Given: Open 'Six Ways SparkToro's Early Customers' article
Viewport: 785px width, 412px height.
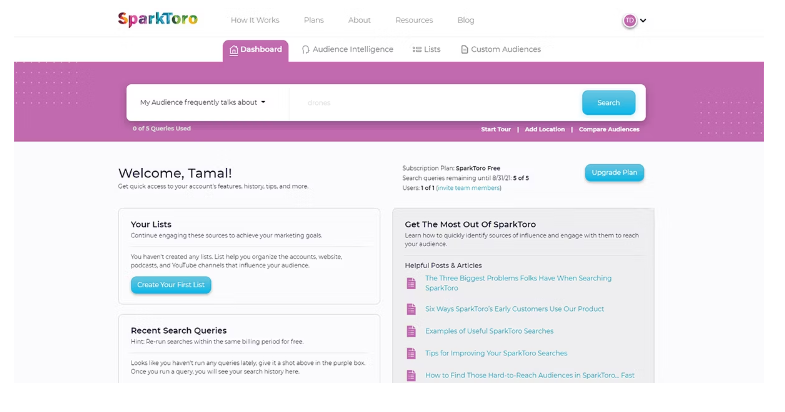Looking at the screenshot, I should coord(515,309).
